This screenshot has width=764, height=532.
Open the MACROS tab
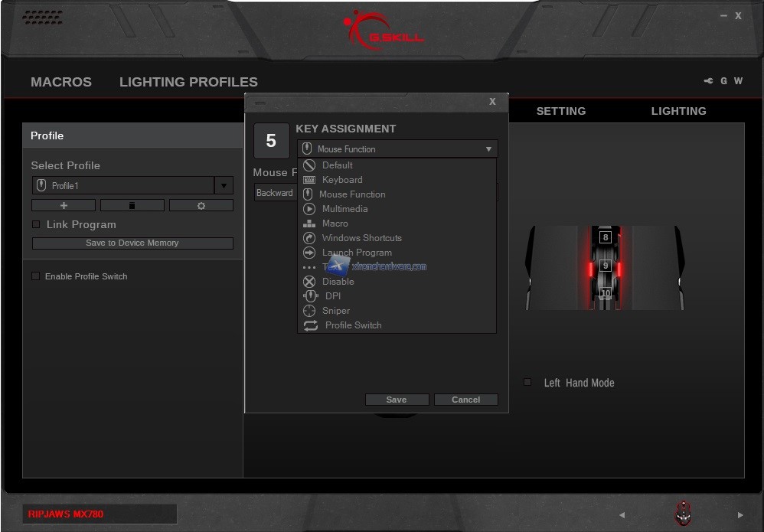pos(61,82)
